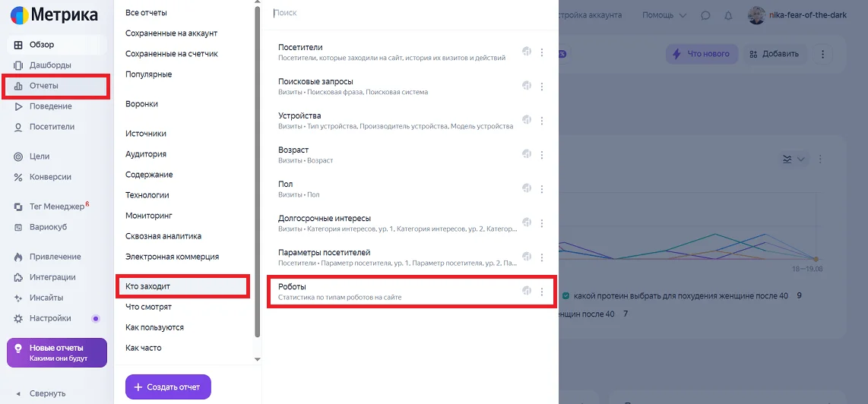Viewport: 868px width, 404px height.
Task: Click the report search field Поиск
Action: point(410,13)
